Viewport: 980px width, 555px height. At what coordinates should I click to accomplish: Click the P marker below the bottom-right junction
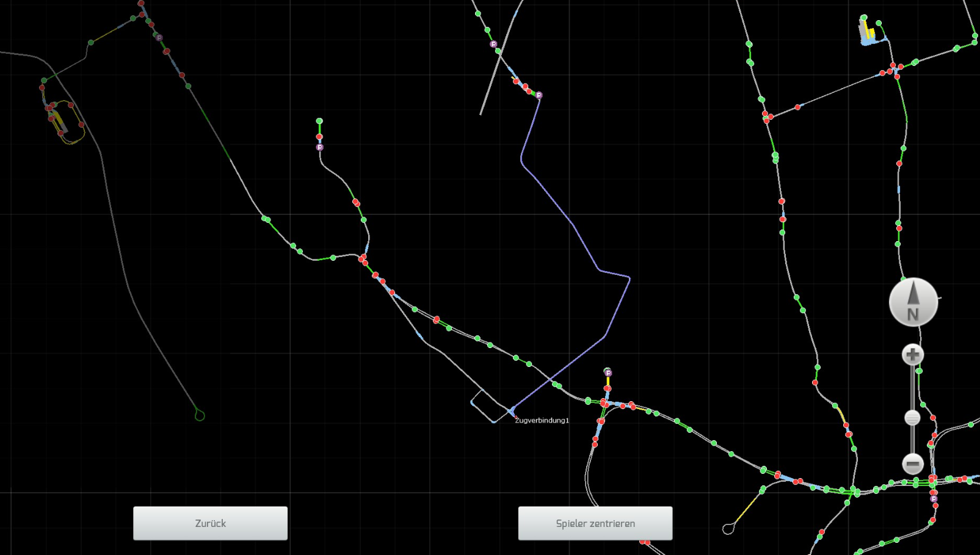click(934, 499)
